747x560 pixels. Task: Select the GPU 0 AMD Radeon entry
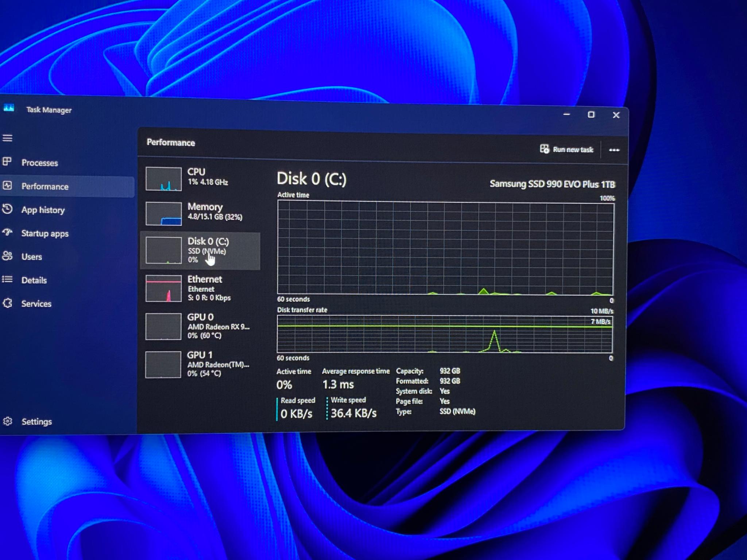pos(201,326)
